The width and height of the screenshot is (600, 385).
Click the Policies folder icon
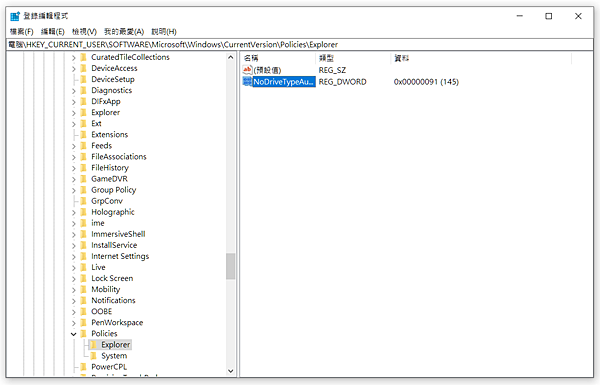[x=84, y=334]
